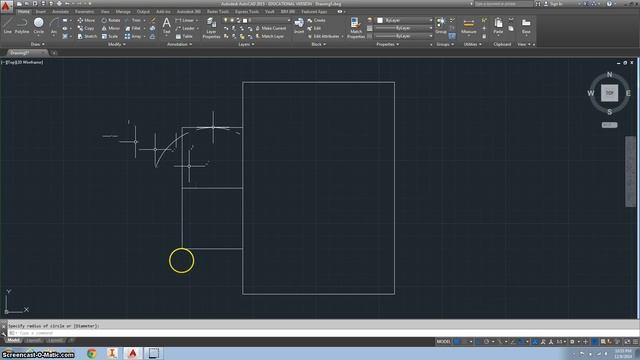Image resolution: width=640 pixels, height=360 pixels.
Task: Open Chrome from the taskbar
Action: point(92,353)
